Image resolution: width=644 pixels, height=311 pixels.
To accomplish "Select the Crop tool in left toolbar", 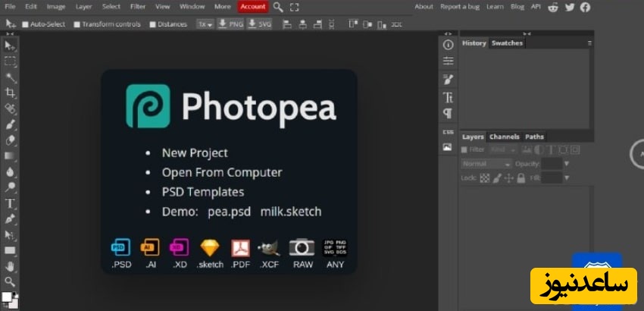I will (11, 93).
